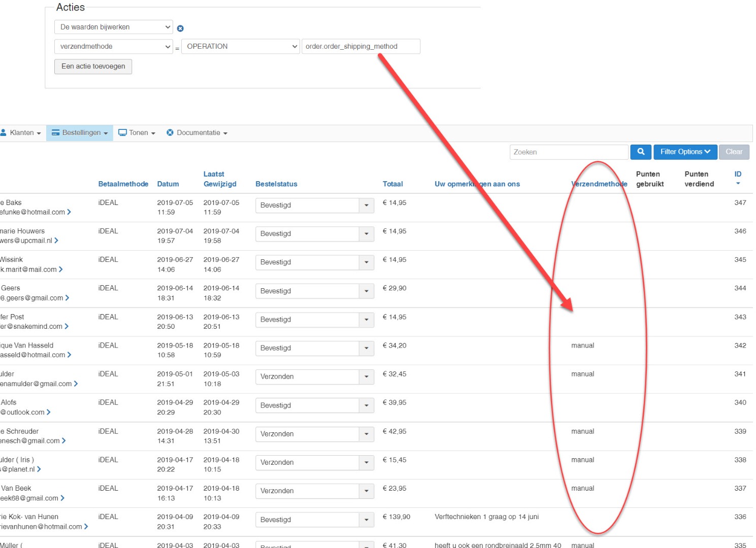Screen dimensions: 756x548
Task: Open customer arrow beside asseld@hotmail.com
Action: click(x=69, y=355)
